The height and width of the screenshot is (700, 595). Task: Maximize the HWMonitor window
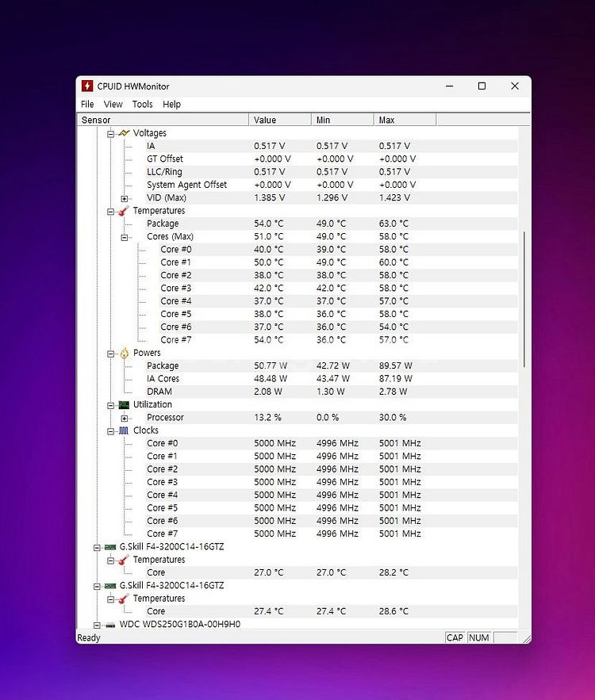482,86
